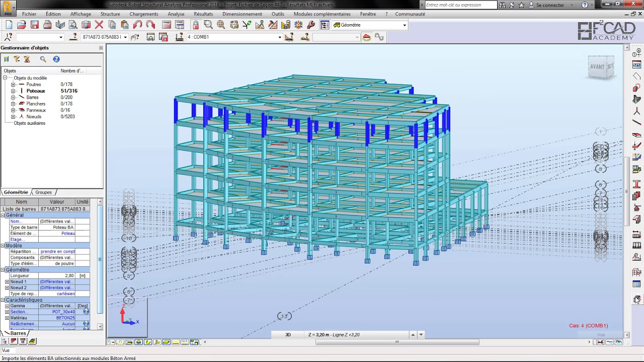
Task: Open a file with the folder icon
Action: 22,25
